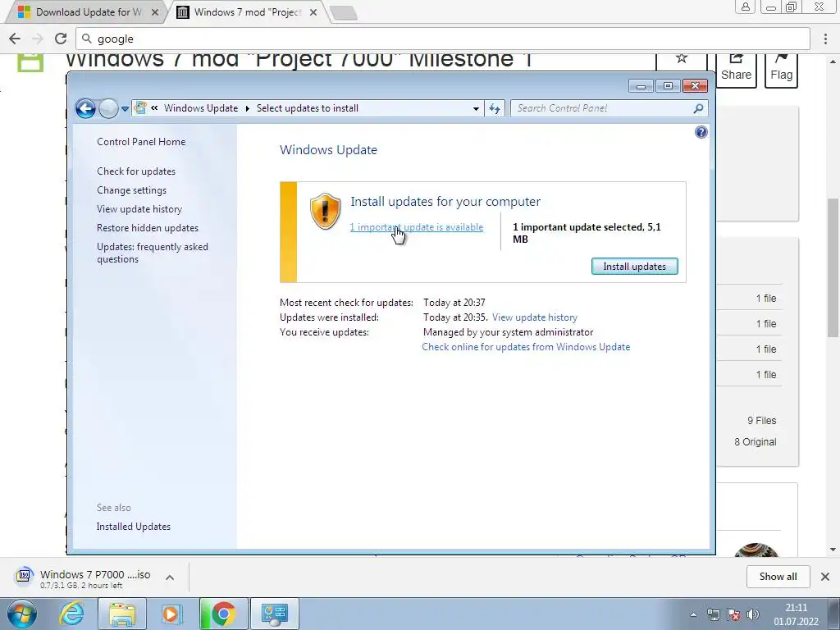Open Installed Updates link
Screen dimensions: 840x630
pyautogui.click(x=134, y=527)
